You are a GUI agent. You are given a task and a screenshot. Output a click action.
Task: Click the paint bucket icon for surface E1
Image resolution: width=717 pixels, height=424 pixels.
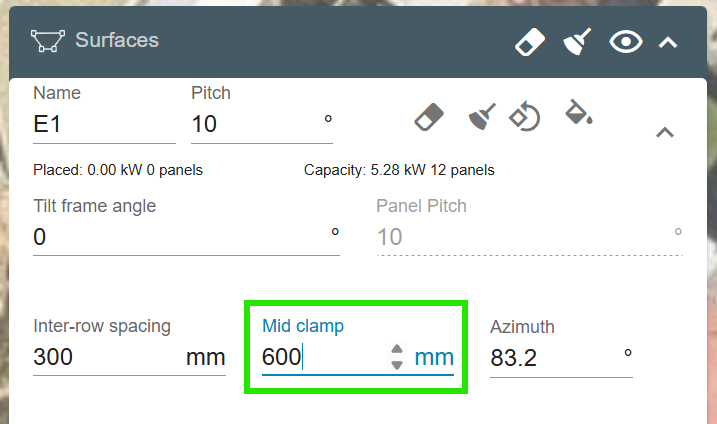(578, 114)
